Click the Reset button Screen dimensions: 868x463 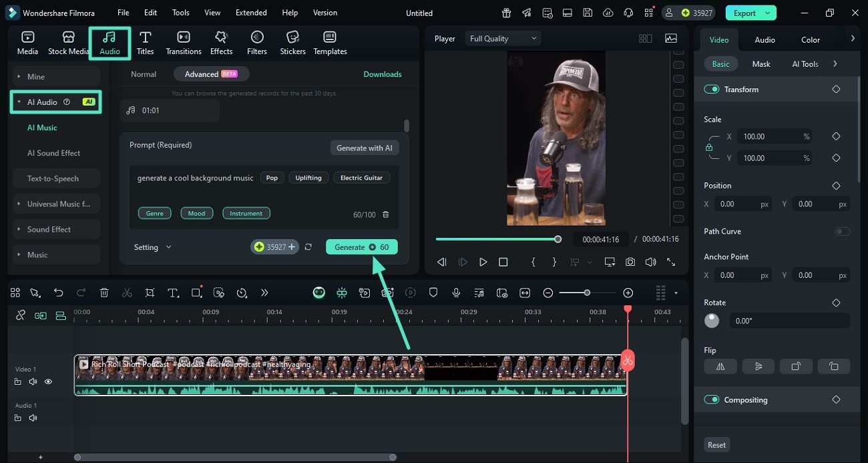(717, 445)
